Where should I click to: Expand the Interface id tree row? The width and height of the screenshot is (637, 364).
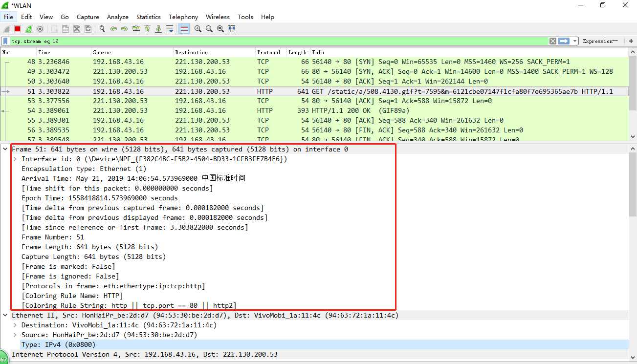click(15, 159)
